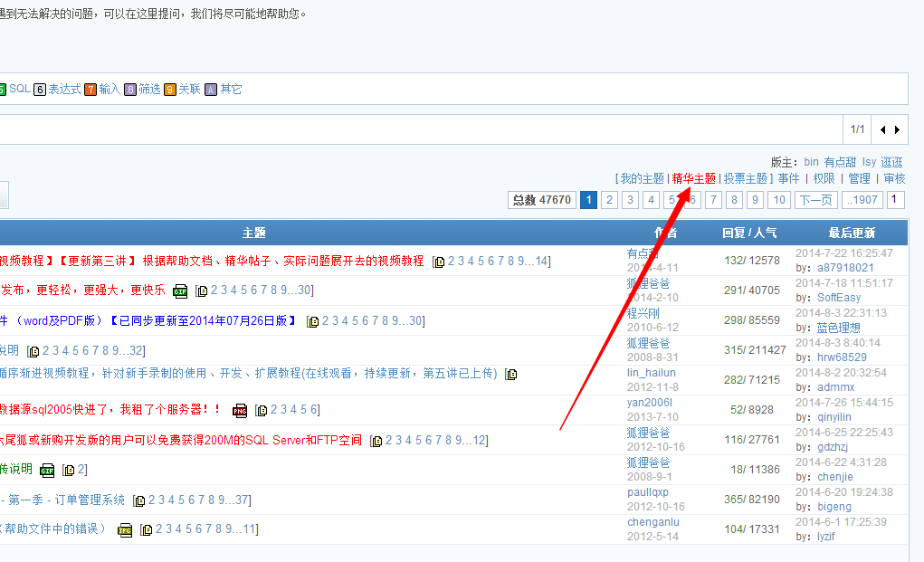Click the purple letter A 其它 category icon
The width and height of the screenshot is (924, 562).
211,90
